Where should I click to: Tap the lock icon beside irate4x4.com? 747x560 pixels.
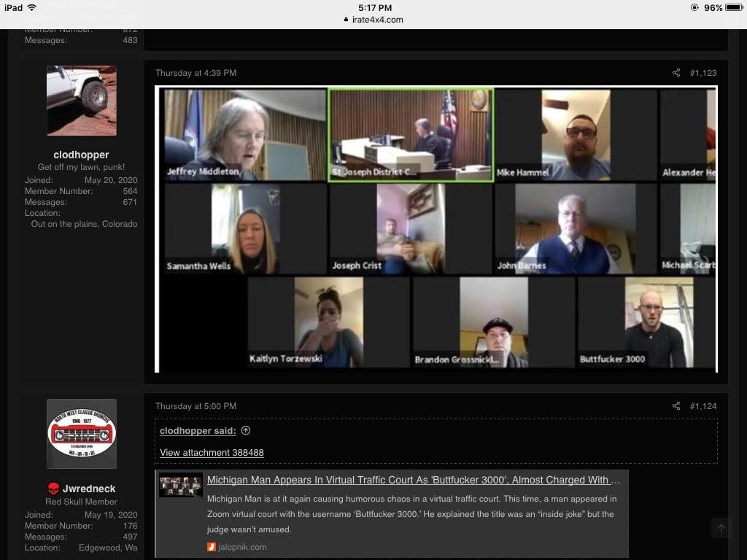pos(346,20)
